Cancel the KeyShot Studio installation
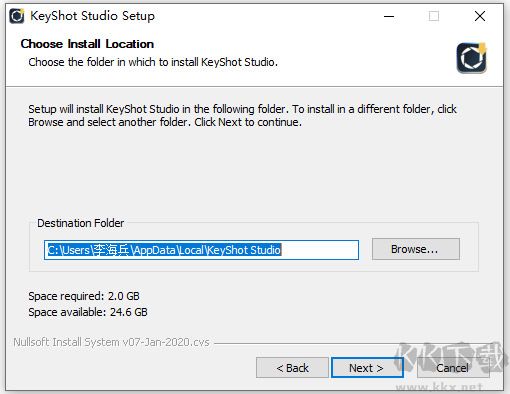This screenshot has height=394, width=510. [x=452, y=368]
